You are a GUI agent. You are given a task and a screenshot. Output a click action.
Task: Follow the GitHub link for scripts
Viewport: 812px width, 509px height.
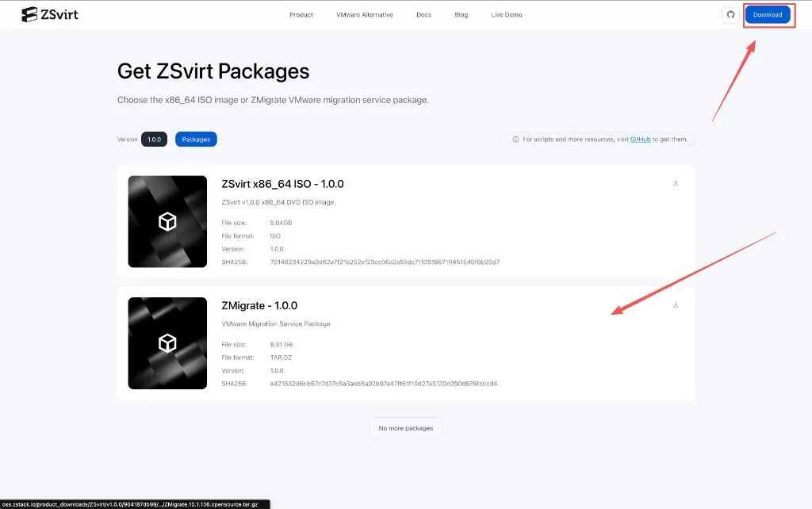click(x=640, y=140)
